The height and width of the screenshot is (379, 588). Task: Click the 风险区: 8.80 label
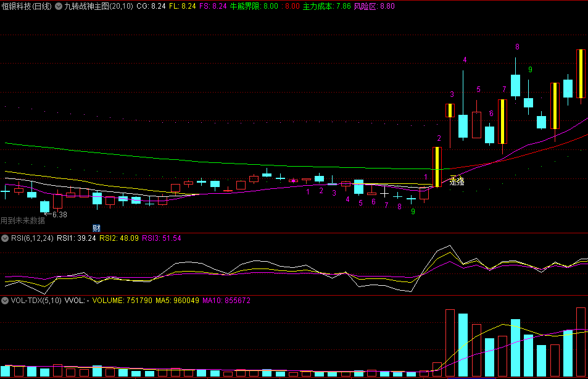(x=375, y=6)
